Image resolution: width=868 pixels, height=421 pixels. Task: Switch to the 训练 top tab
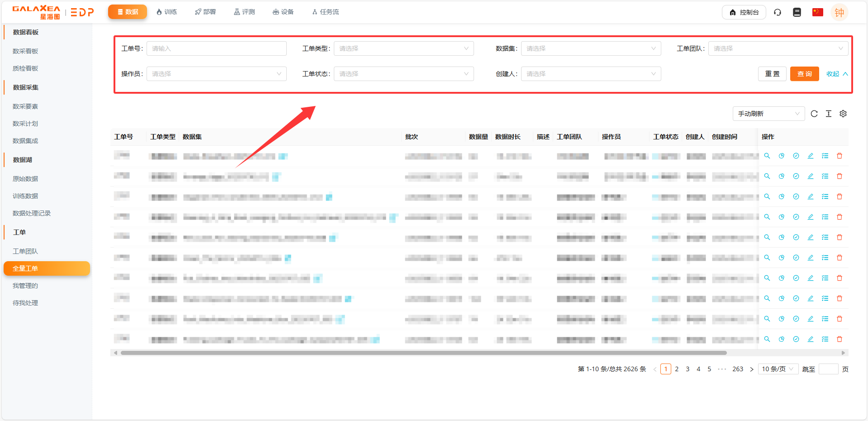pos(166,12)
